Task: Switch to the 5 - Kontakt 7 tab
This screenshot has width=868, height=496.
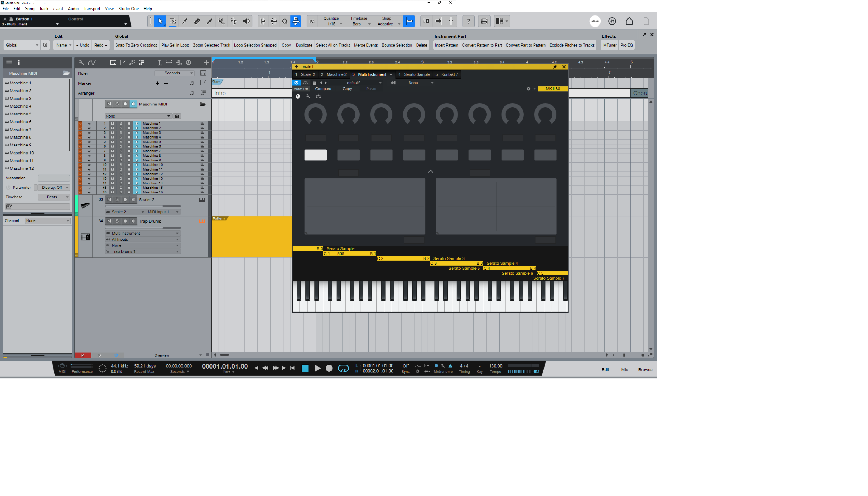Action: 446,75
